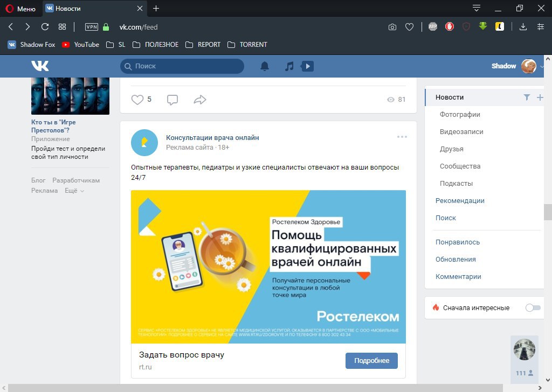Viewport: 552px width, 392px height.
Task: Toggle the VPN badge
Action: click(x=92, y=27)
